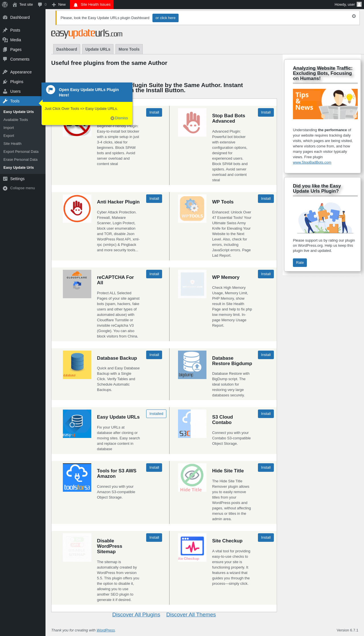Image resolution: width=364 pixels, height=636 pixels.
Task: Click the Pages sidebar icon
Action: pyautogui.click(x=5, y=50)
